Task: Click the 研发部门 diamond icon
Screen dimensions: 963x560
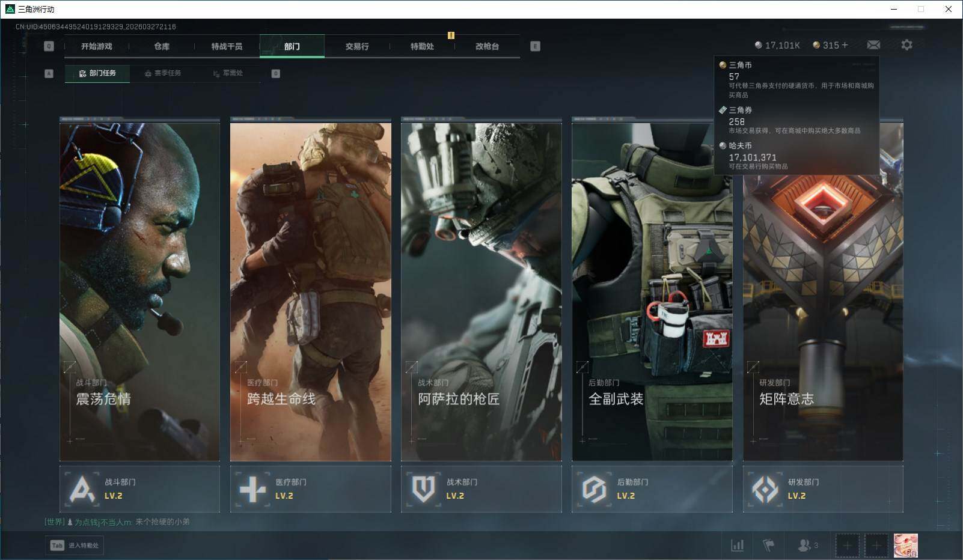Action: [x=765, y=489]
